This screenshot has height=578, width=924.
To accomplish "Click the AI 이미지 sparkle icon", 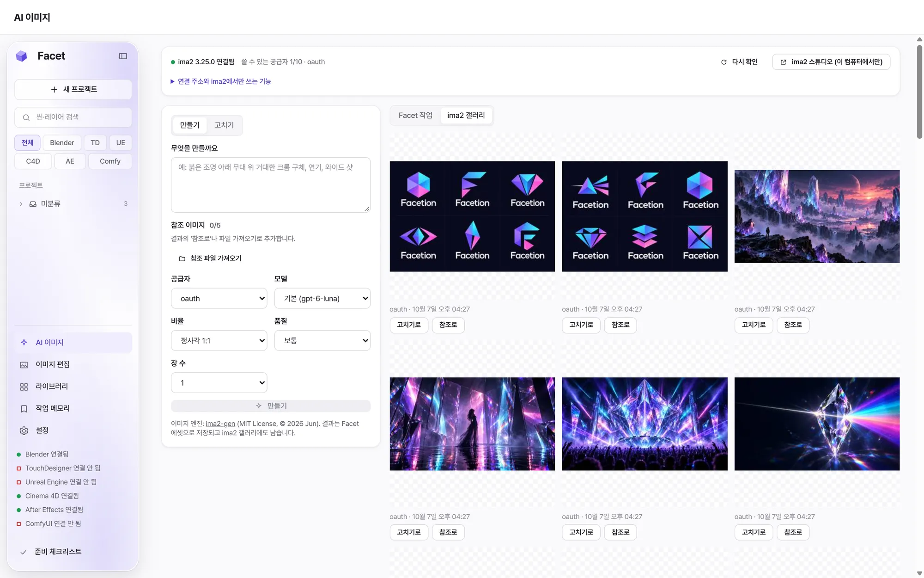I will pyautogui.click(x=24, y=342).
